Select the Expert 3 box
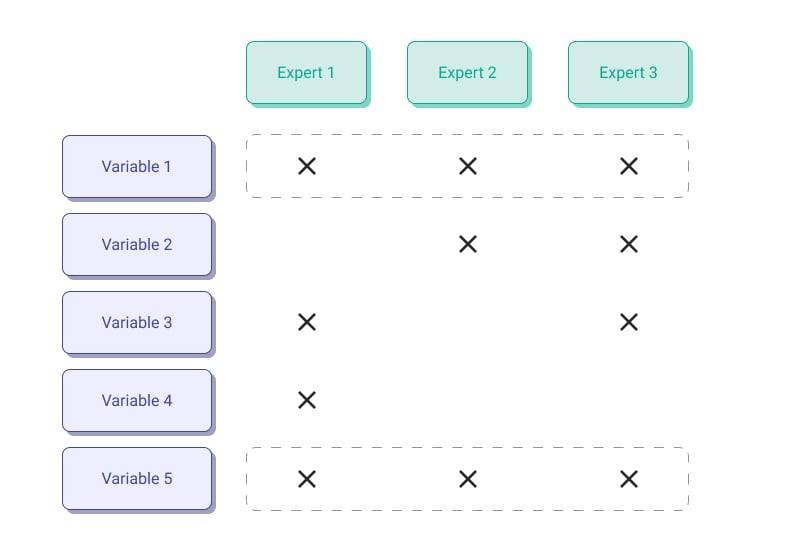The image size is (810, 551). (629, 73)
